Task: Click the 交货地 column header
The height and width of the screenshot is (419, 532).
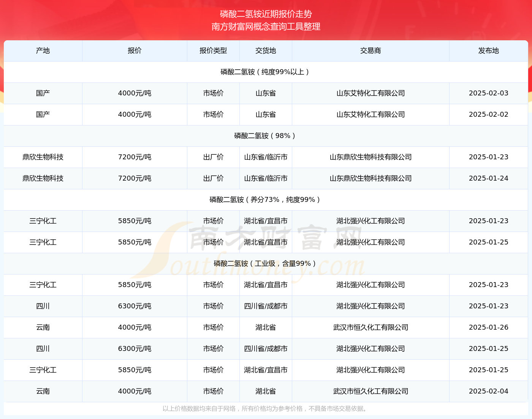Action: tap(266, 51)
